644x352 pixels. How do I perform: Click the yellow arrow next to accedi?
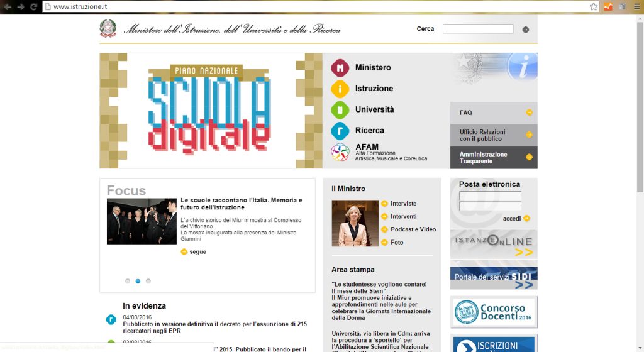[x=527, y=218]
